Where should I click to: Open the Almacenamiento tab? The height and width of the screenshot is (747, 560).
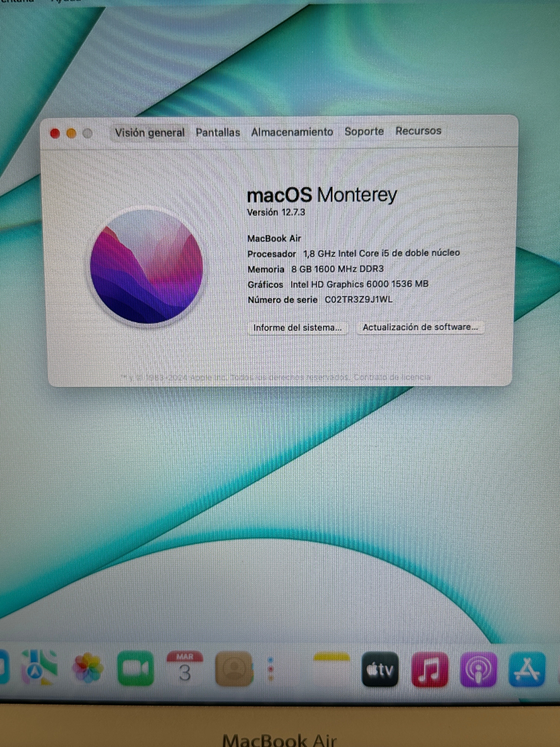[x=292, y=132]
